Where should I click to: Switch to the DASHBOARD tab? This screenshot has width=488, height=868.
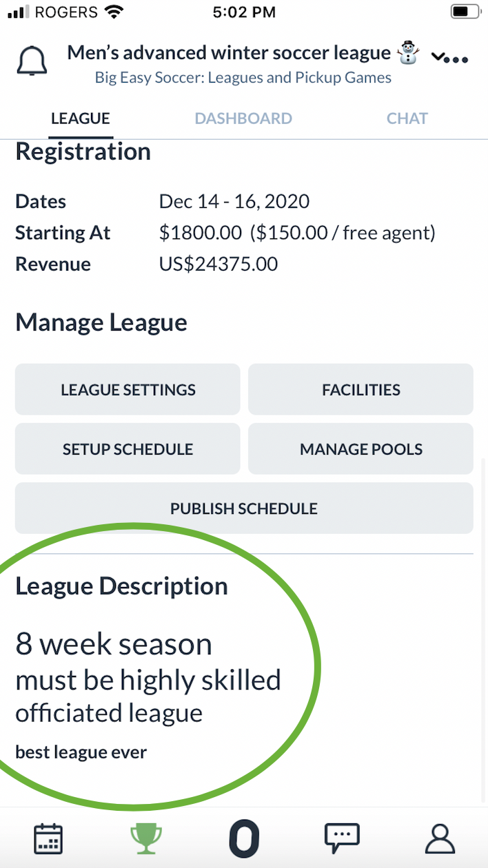coord(243,118)
